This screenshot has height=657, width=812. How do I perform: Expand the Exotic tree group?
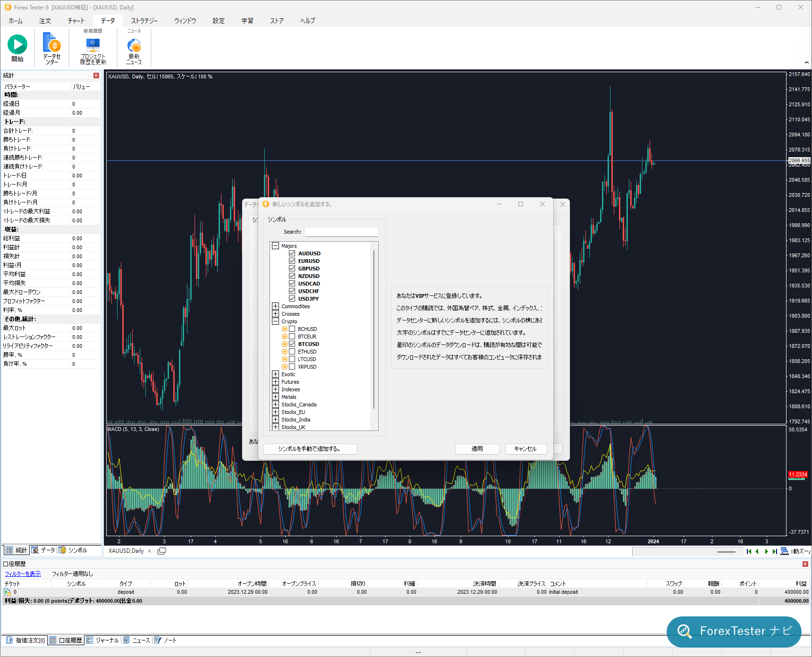276,374
